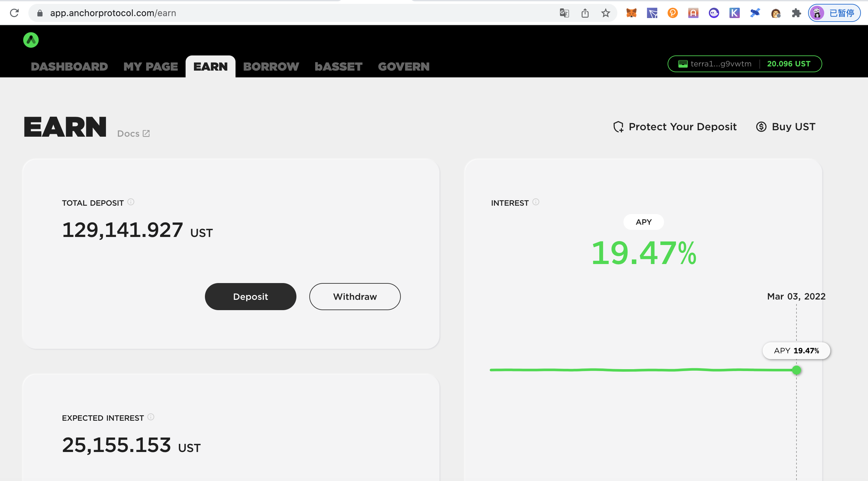Click the 129,141.927 UST deposit amount
Screen dimensions: 868x481
click(138, 230)
